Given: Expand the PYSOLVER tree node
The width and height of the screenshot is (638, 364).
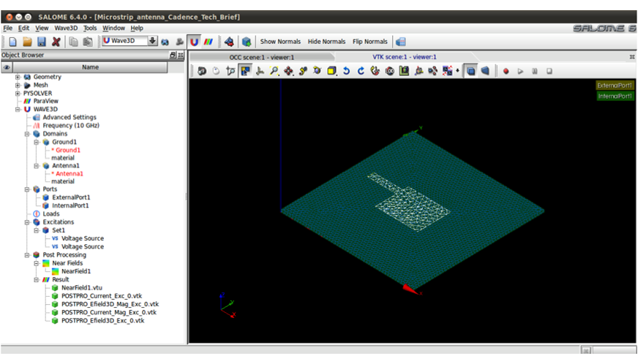Looking at the screenshot, I should (x=18, y=93).
